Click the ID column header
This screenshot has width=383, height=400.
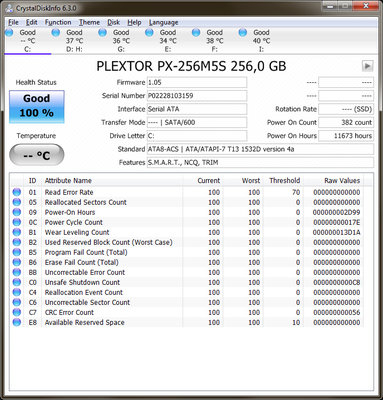(32, 181)
